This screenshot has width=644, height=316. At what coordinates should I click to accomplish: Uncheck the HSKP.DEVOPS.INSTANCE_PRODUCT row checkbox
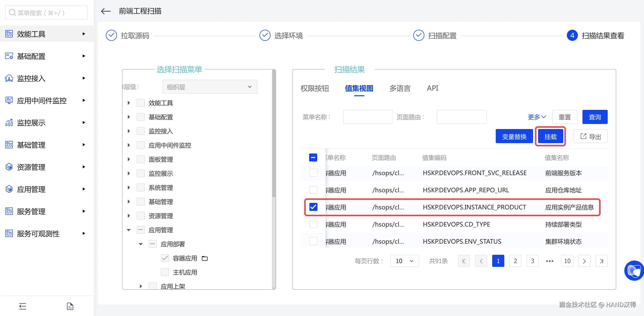[313, 207]
